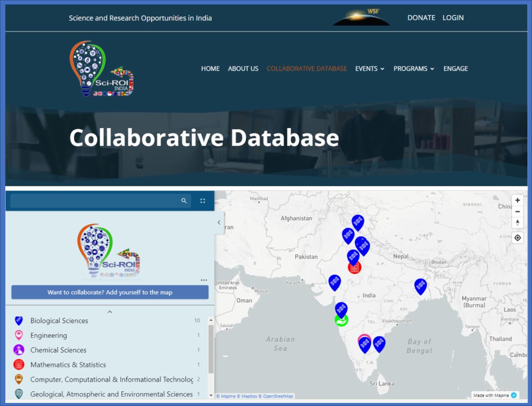
Task: Go to the Engage menu item
Action: pos(455,69)
